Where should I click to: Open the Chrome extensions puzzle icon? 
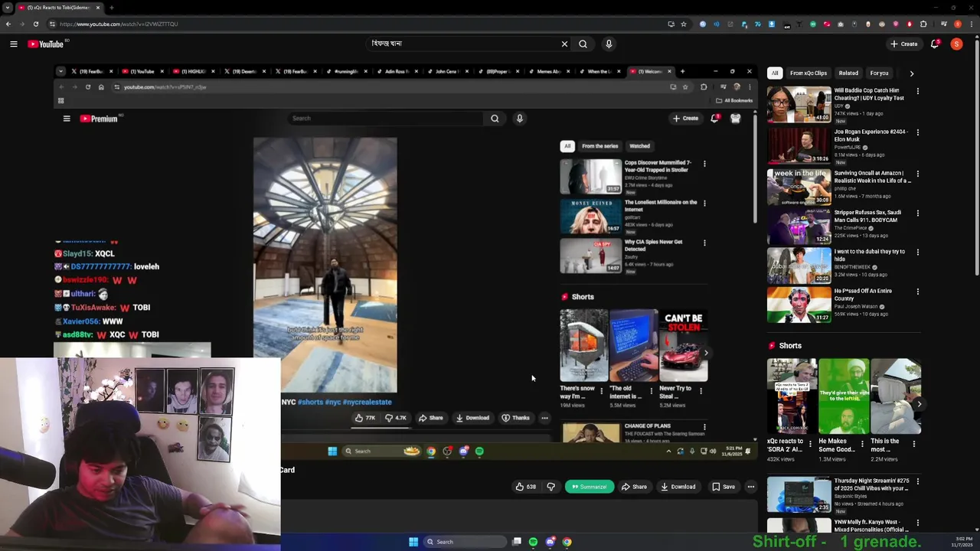pyautogui.click(x=923, y=24)
